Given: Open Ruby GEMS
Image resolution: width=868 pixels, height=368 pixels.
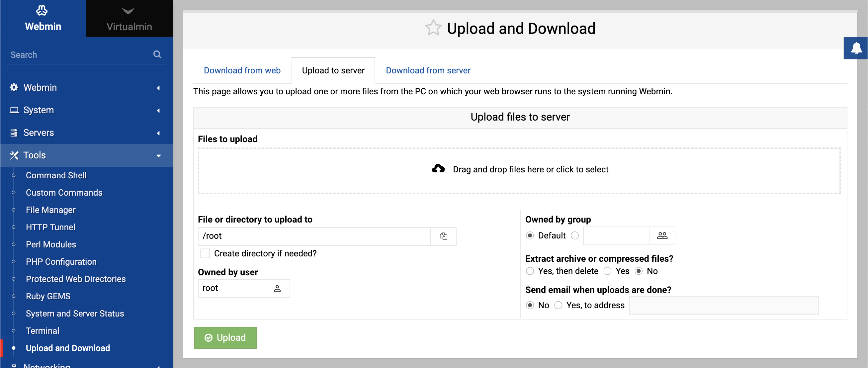Looking at the screenshot, I should (48, 296).
